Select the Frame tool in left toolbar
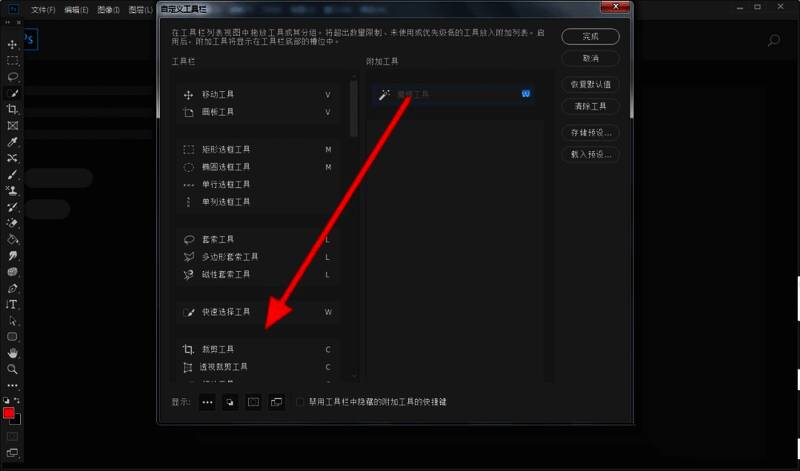Image resolution: width=800 pixels, height=471 pixels. point(12,126)
